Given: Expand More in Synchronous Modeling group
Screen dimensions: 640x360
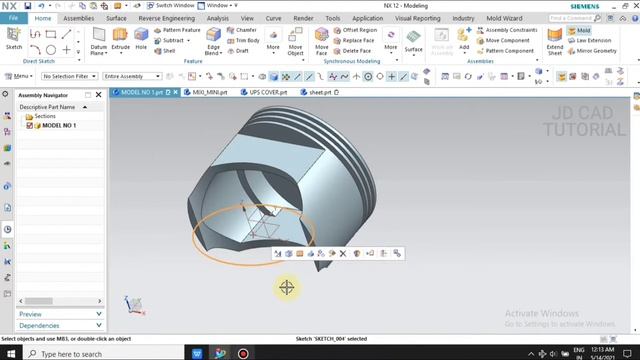Looking at the screenshot, I should 391,41.
